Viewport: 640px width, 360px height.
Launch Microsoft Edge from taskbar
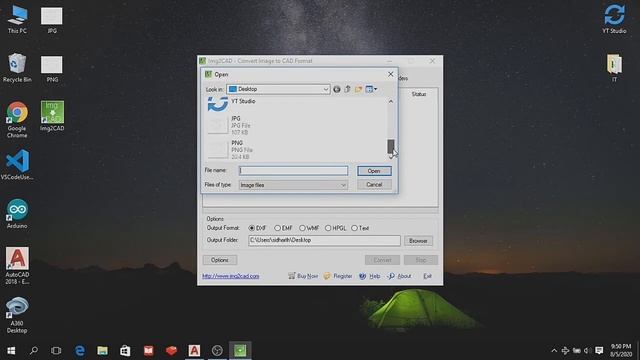coord(80,351)
